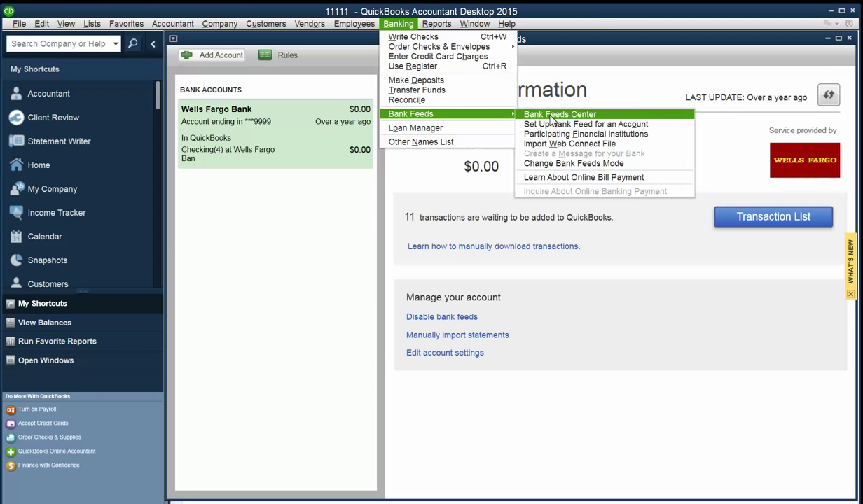
Task: Open the Vendors menu
Action: click(x=310, y=24)
